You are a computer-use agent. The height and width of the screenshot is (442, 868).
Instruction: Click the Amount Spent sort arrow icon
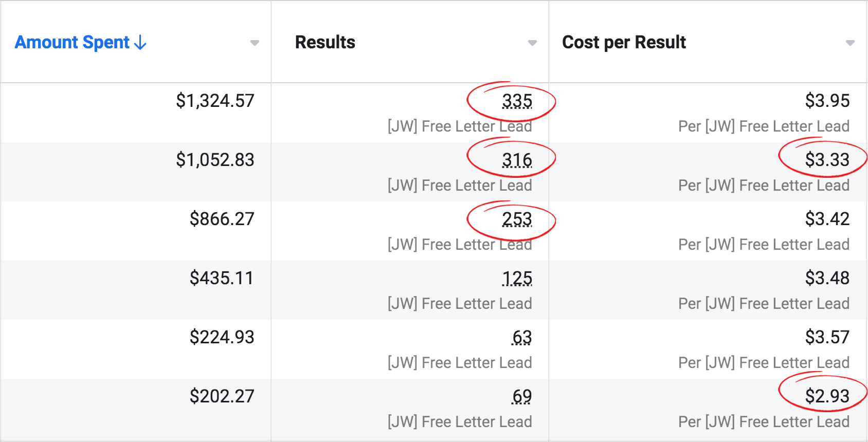[140, 43]
